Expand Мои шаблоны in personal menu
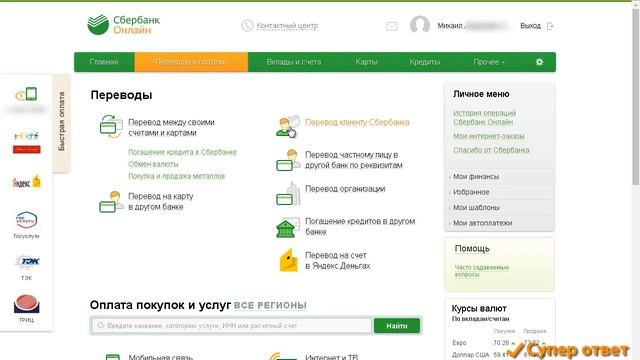Image resolution: width=640 pixels, height=360 pixels. (476, 208)
